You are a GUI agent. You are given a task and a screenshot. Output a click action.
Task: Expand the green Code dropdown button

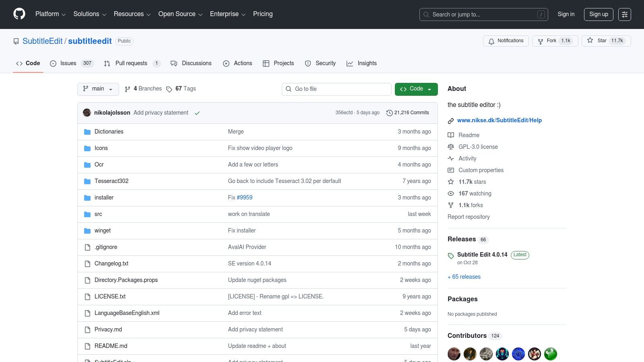click(x=416, y=89)
